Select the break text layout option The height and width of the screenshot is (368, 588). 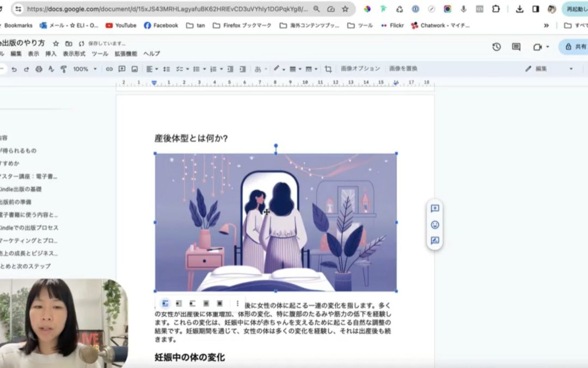coord(192,304)
